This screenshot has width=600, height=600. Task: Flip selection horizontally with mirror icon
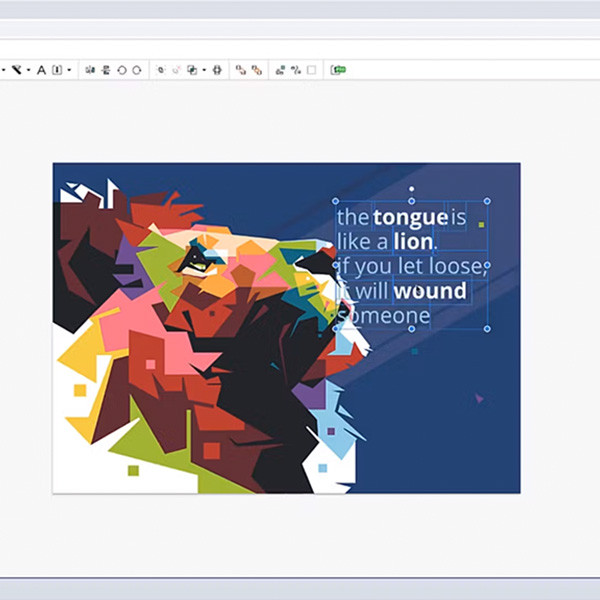[90, 70]
